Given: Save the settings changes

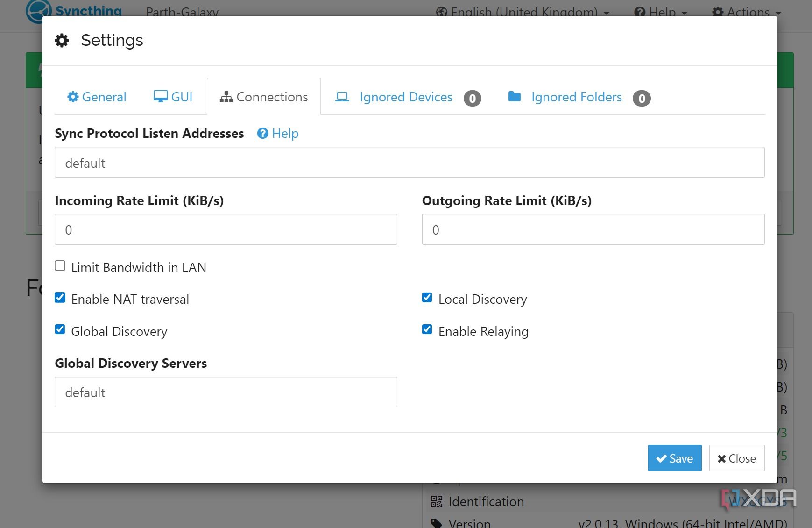Looking at the screenshot, I should coord(674,458).
